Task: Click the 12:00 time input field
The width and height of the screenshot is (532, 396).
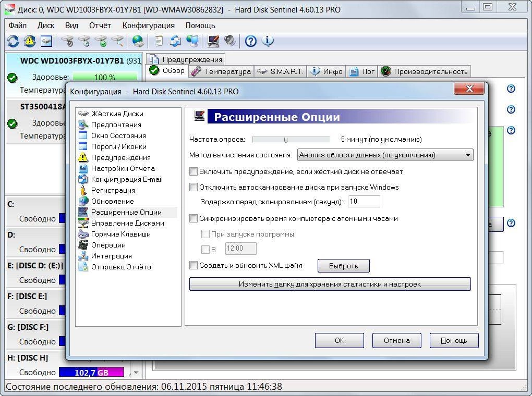Action: coord(241,249)
